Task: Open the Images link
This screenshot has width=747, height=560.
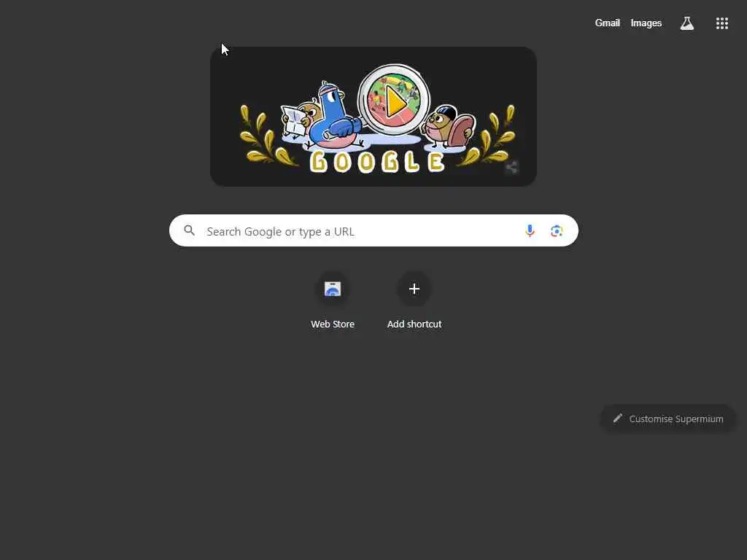Action: click(646, 23)
